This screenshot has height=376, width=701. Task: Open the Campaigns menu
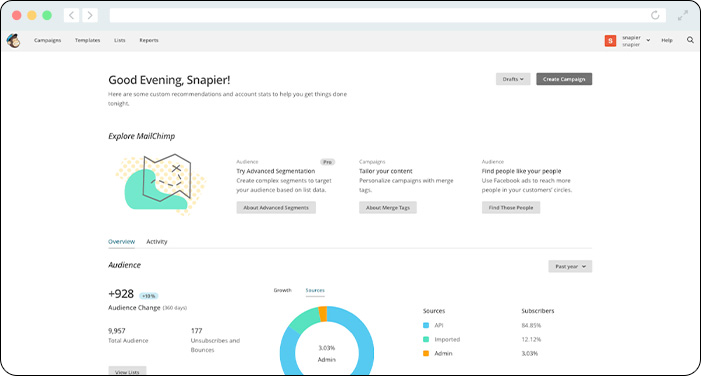(47, 40)
